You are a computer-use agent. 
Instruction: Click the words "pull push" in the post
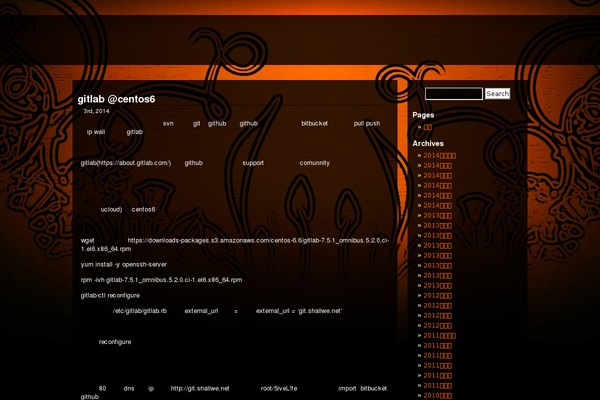pos(367,123)
